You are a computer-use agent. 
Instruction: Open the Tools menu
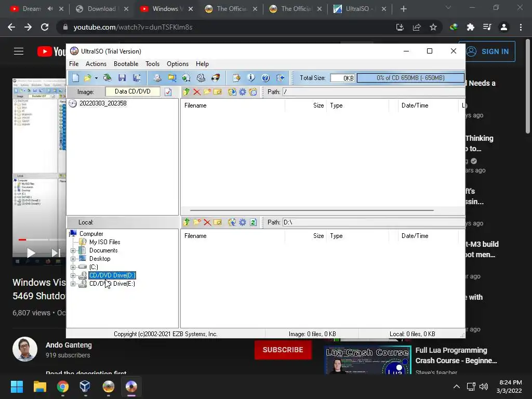(x=152, y=64)
